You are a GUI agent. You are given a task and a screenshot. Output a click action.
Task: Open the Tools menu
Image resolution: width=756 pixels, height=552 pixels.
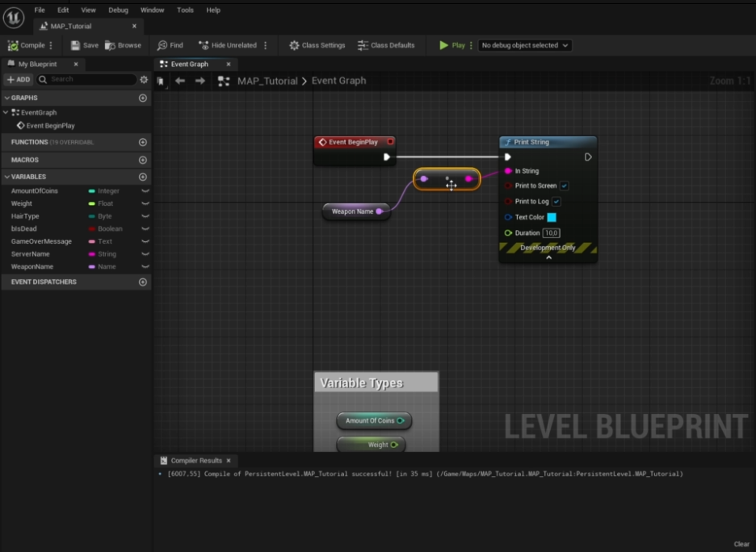click(x=185, y=10)
